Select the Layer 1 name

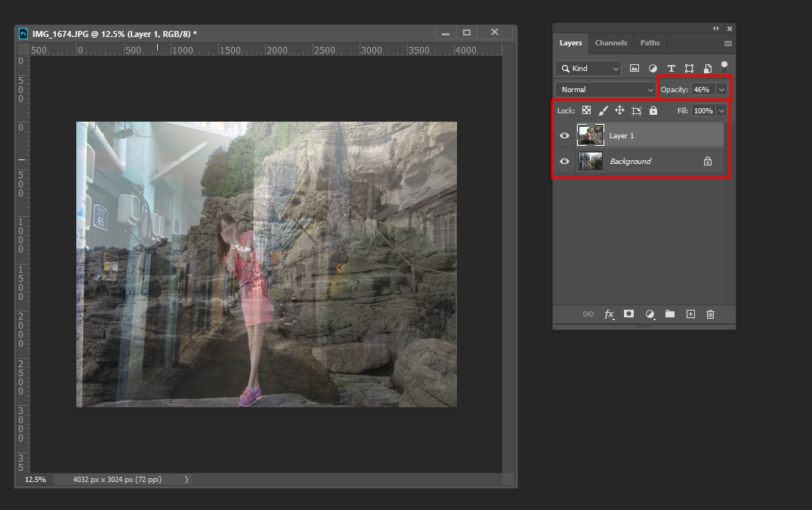[622, 136]
